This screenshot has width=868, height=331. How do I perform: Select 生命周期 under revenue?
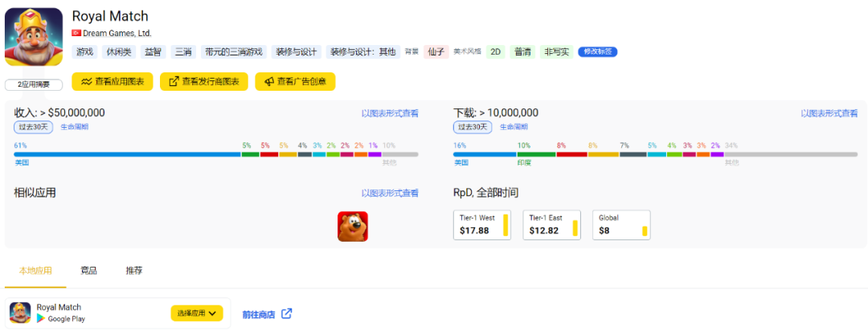click(74, 127)
